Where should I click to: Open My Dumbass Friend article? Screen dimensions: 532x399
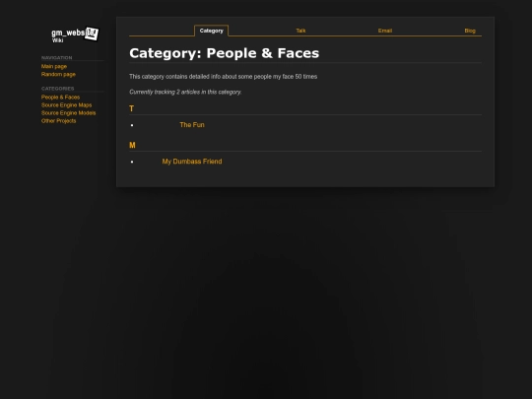coord(192,162)
